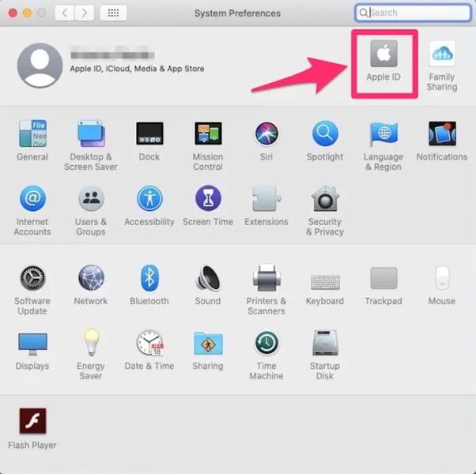Go back with the left arrow button

(64, 13)
